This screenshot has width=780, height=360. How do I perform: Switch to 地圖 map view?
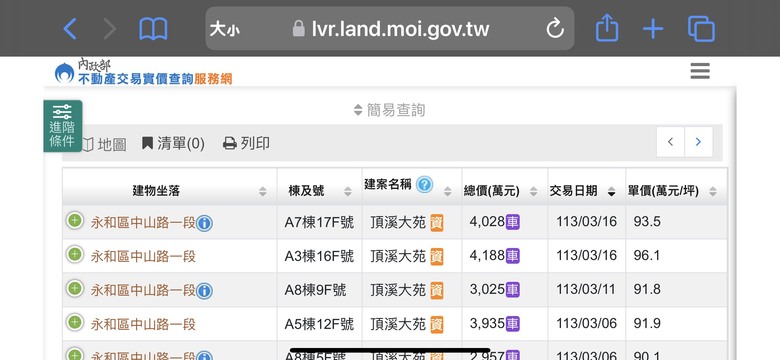click(104, 145)
